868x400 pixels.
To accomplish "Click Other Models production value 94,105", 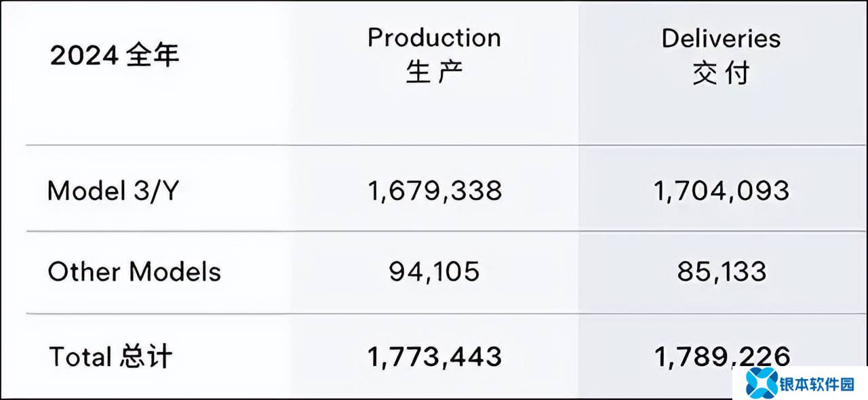I will [x=434, y=273].
